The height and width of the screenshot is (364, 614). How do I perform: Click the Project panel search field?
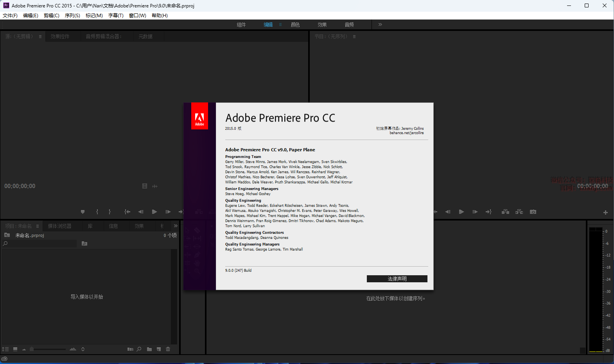[x=41, y=244]
